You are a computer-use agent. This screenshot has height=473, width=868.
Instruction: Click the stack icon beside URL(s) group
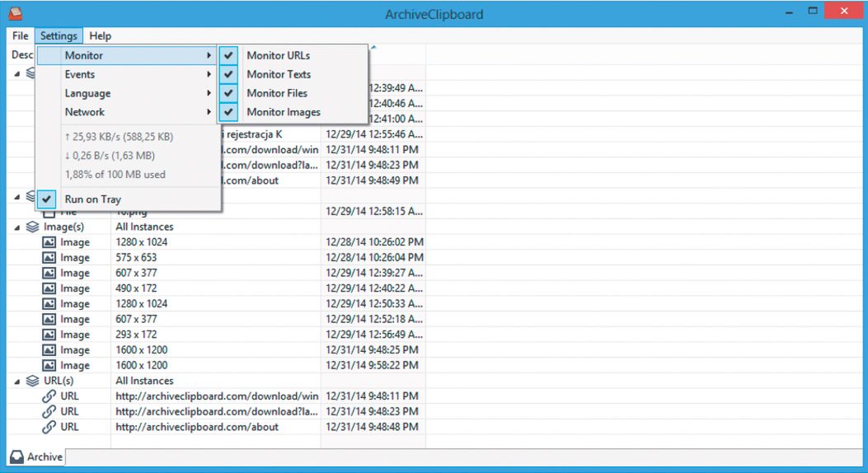(33, 381)
